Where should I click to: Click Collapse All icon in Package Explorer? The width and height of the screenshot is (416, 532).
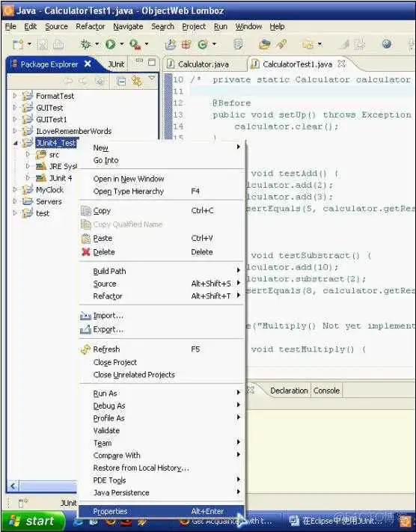coord(121,81)
